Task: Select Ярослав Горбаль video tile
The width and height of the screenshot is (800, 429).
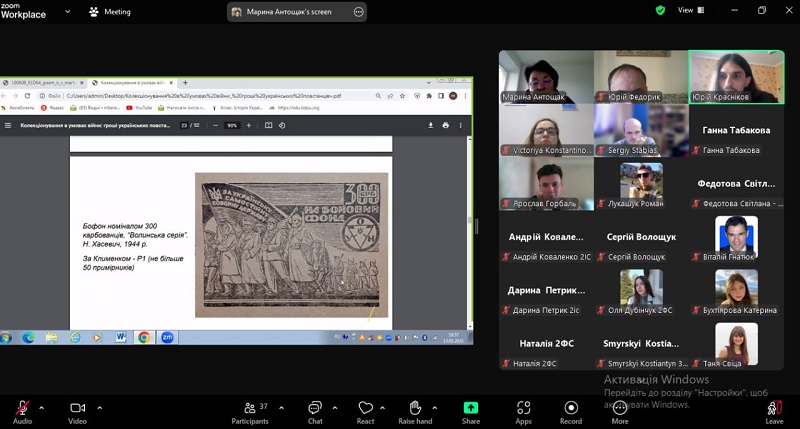Action: point(546,184)
